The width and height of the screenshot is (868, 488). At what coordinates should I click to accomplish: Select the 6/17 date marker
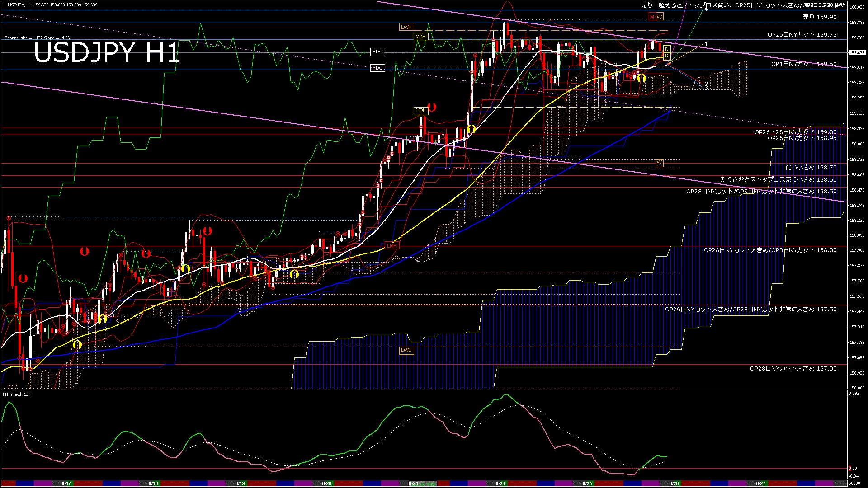(x=66, y=483)
